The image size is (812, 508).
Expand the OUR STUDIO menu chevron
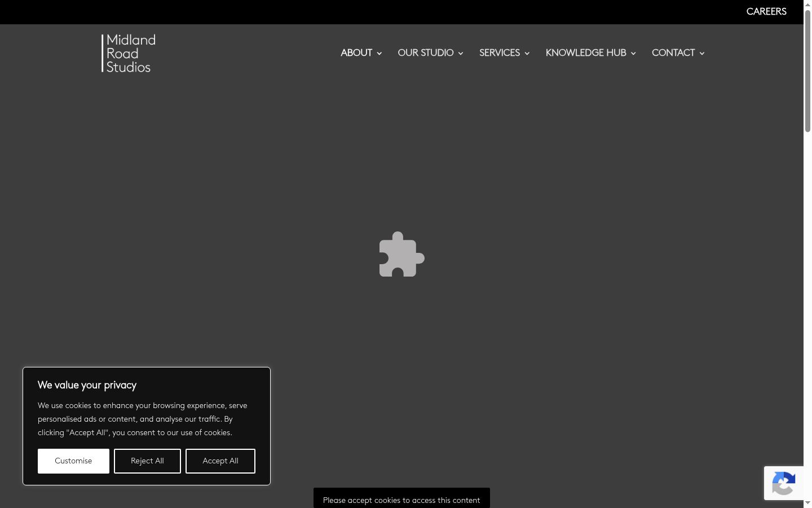coord(461,54)
